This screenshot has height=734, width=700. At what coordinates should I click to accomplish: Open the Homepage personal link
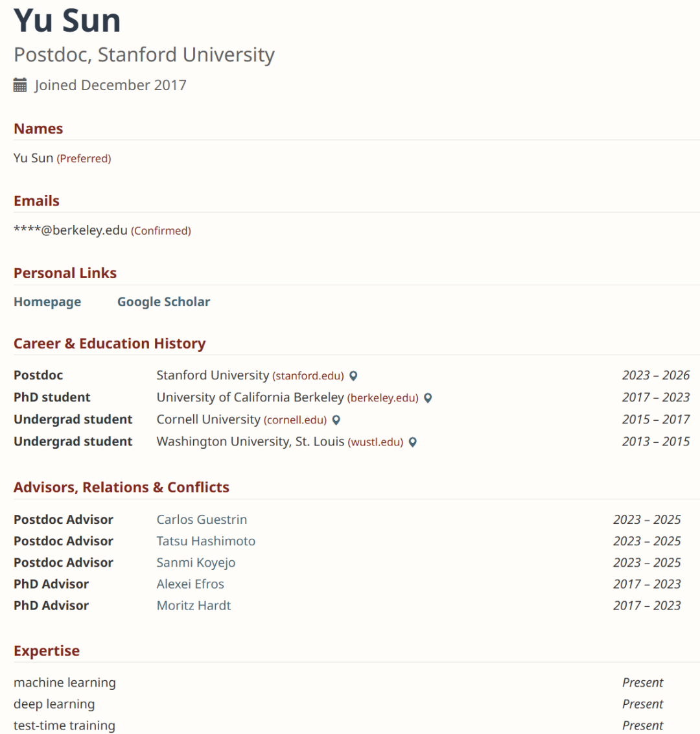[x=47, y=302]
